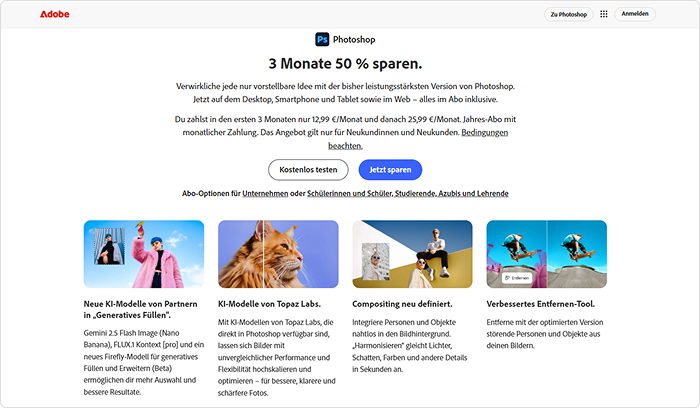This screenshot has height=408, width=700.
Task: Open the apps grid icon
Action: (604, 14)
